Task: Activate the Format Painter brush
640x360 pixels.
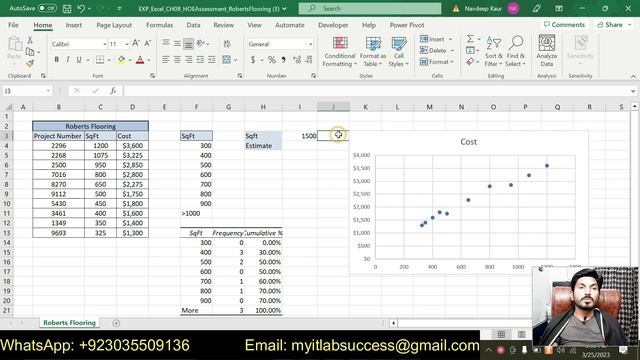Action: click(x=30, y=63)
